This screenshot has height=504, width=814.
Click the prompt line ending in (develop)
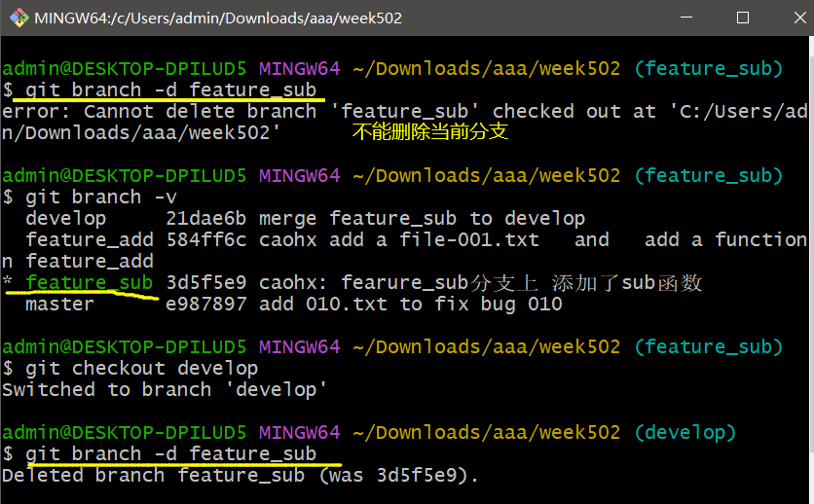pyautogui.click(x=369, y=432)
